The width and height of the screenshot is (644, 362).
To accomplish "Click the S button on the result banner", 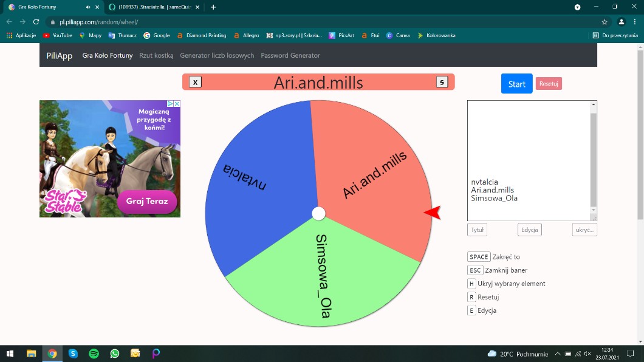I will click(442, 82).
